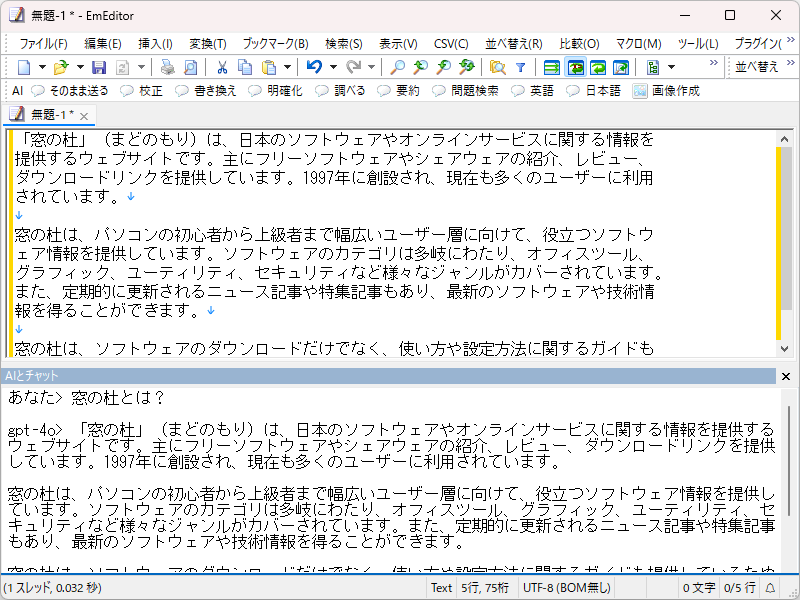This screenshot has height=600, width=800.
Task: Click the AI 明確化 button
Action: [276, 91]
